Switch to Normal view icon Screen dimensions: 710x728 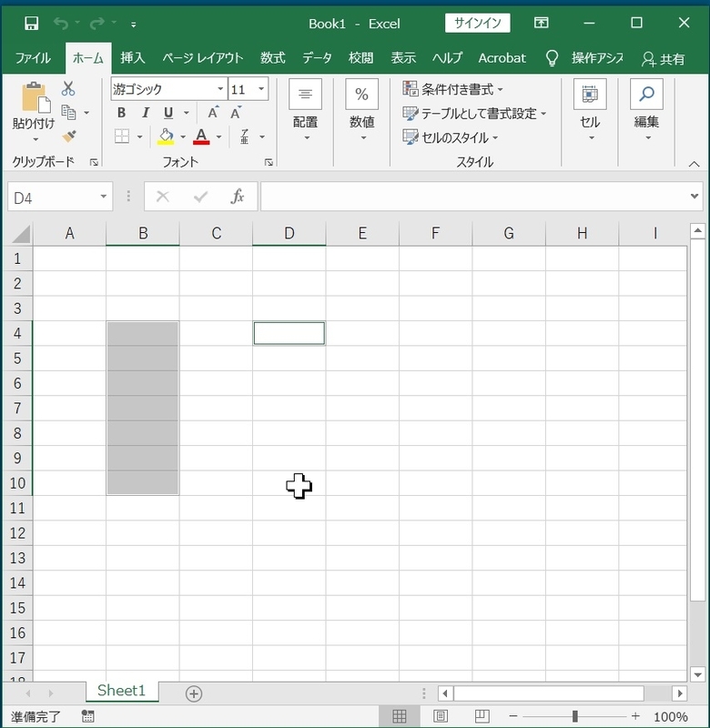pyautogui.click(x=400, y=716)
